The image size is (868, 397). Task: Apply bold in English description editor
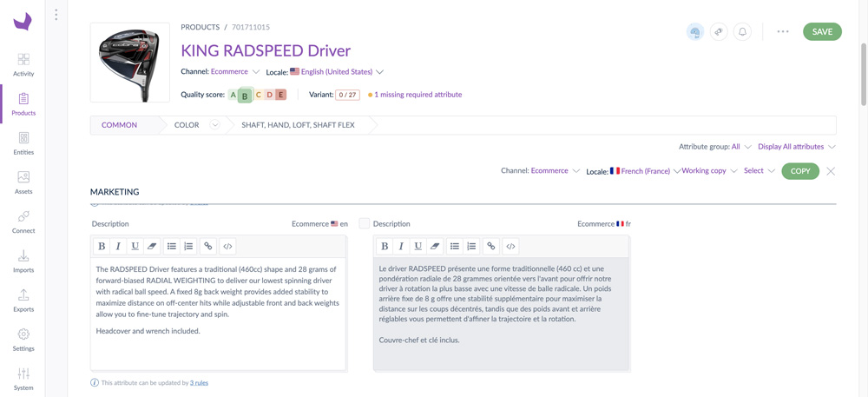102,246
